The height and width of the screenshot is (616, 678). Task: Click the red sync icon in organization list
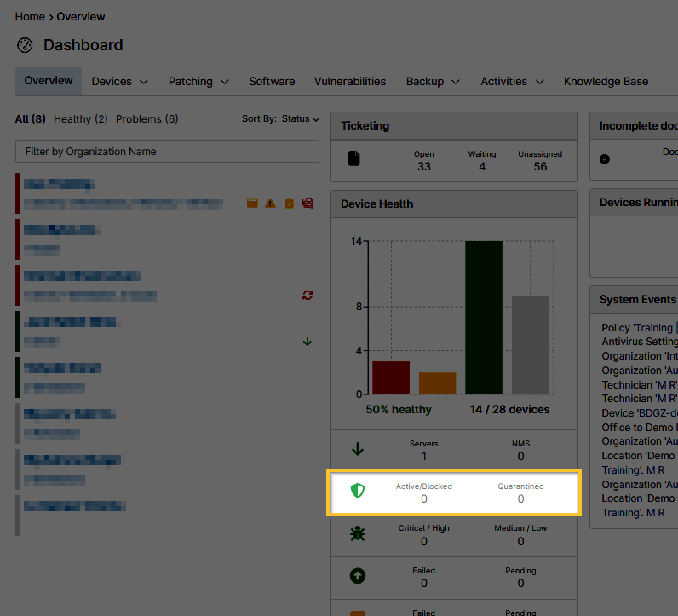(x=307, y=295)
